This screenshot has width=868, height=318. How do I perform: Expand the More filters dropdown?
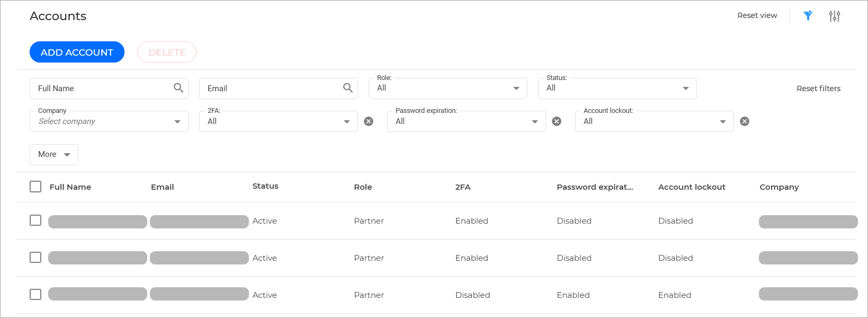[54, 154]
